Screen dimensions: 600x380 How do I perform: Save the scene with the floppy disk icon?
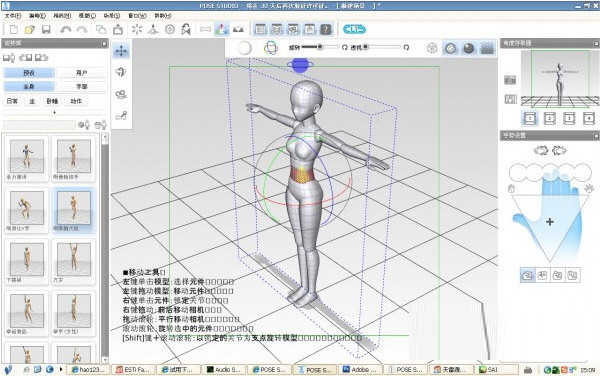[x=46, y=29]
